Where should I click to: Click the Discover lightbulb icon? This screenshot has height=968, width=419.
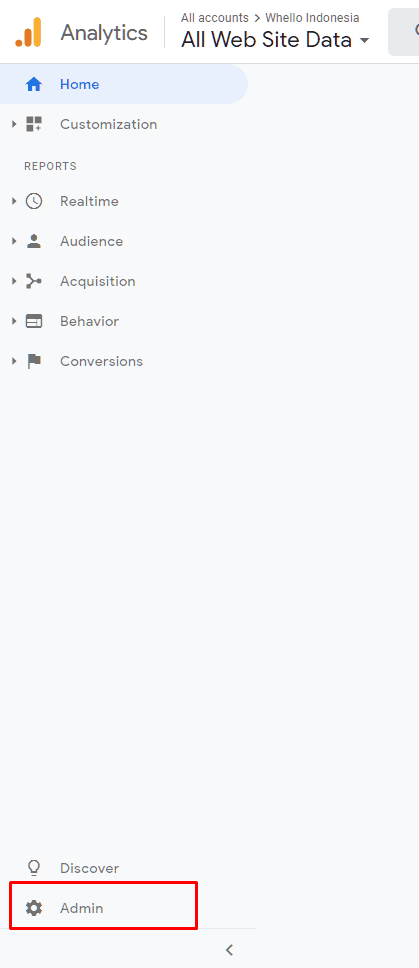point(33,868)
